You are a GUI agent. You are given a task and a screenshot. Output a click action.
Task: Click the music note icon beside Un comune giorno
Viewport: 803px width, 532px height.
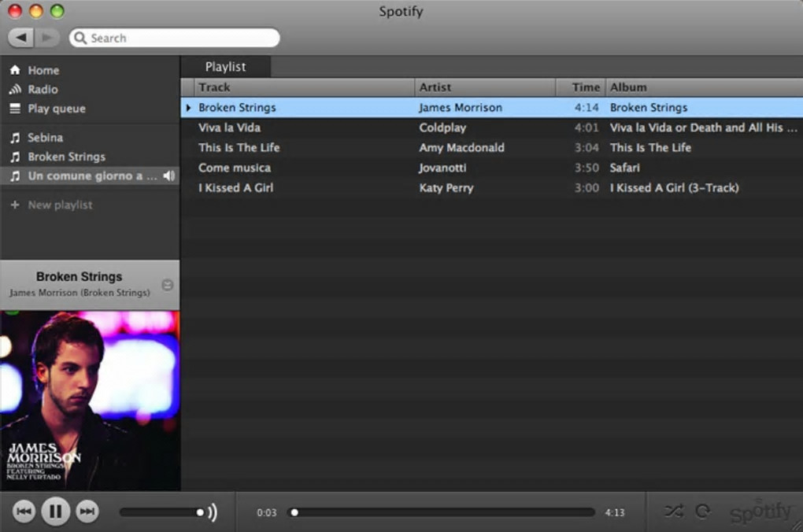point(16,176)
